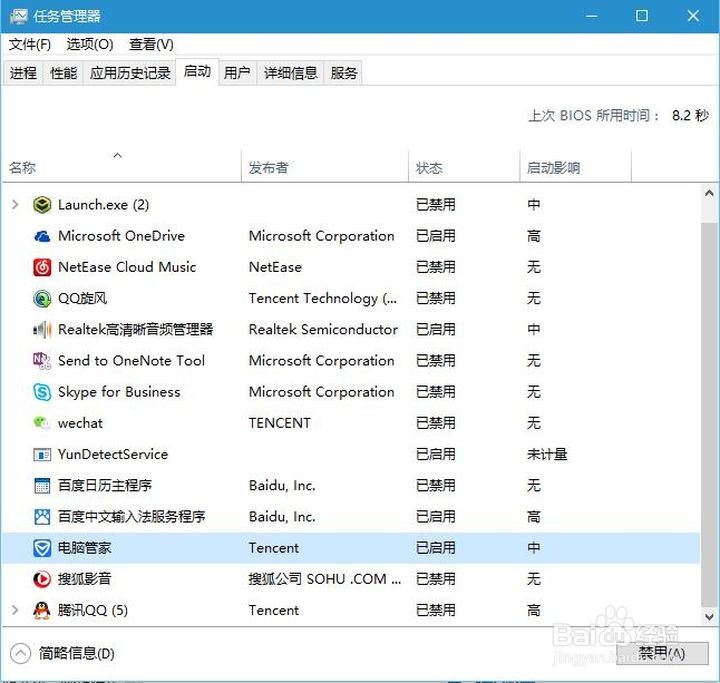Select the 启动 tab
This screenshot has height=683, width=720.
(197, 72)
